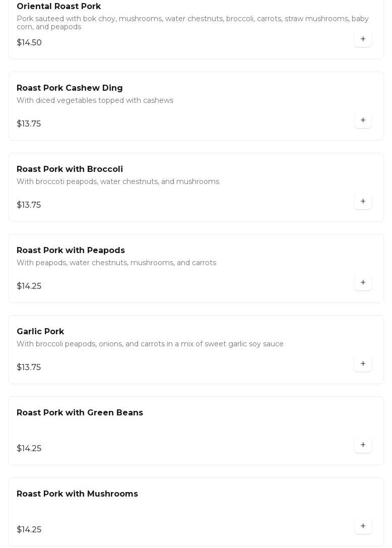392x548 pixels.
Task: Click the Roast Pork with Peapods name
Action: pyautogui.click(x=71, y=250)
